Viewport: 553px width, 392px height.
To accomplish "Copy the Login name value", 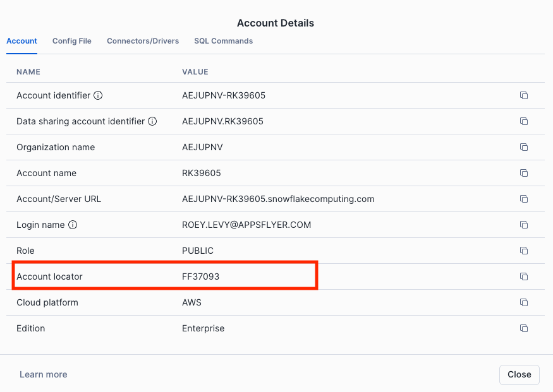I will click(x=523, y=225).
